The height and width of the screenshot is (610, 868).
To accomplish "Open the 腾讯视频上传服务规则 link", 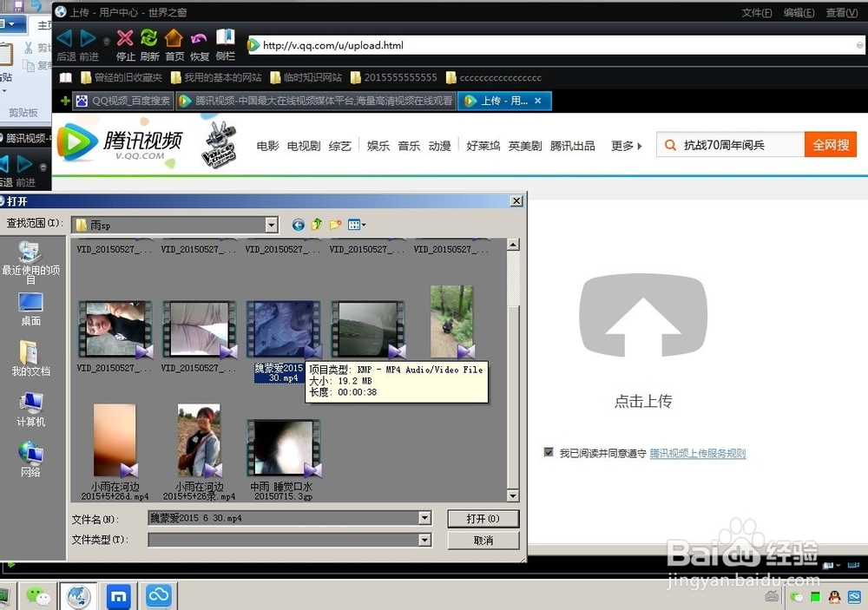I will pyautogui.click(x=698, y=453).
